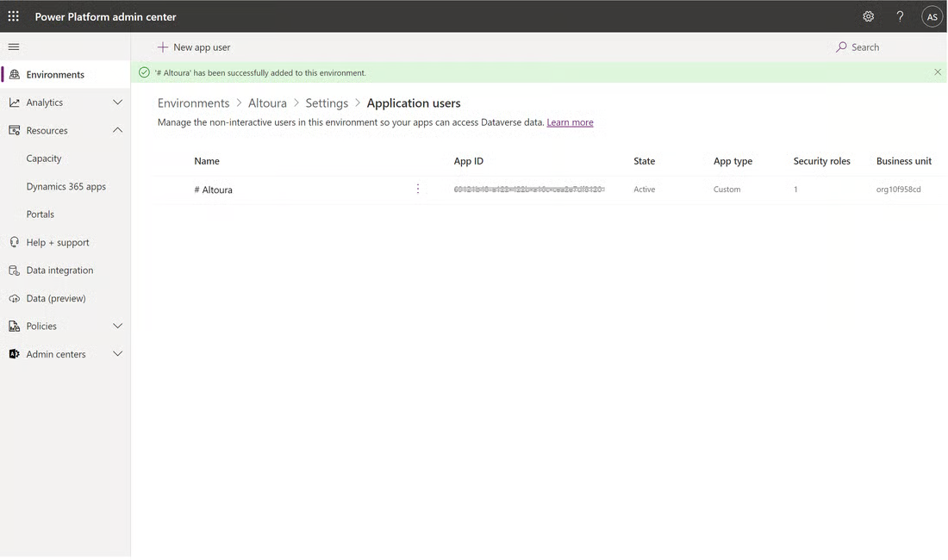Sort by Business unit column header

pos(904,161)
